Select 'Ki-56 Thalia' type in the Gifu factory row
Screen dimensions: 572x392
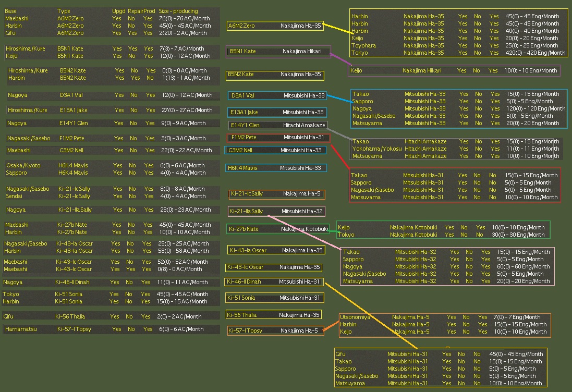70,316
